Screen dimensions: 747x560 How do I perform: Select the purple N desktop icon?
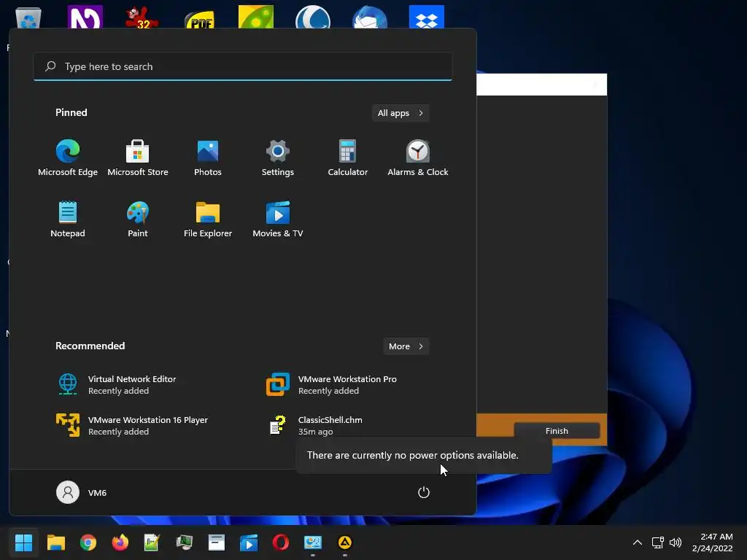click(x=85, y=17)
